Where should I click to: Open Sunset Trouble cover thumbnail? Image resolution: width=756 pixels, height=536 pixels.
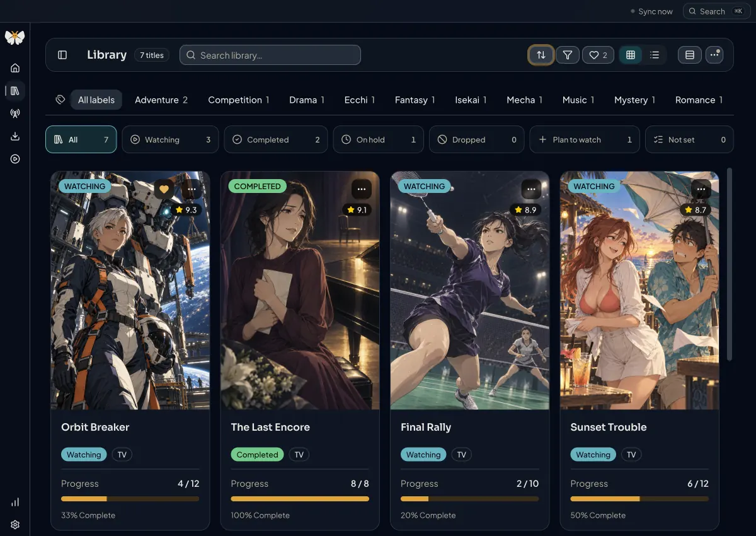(639, 290)
